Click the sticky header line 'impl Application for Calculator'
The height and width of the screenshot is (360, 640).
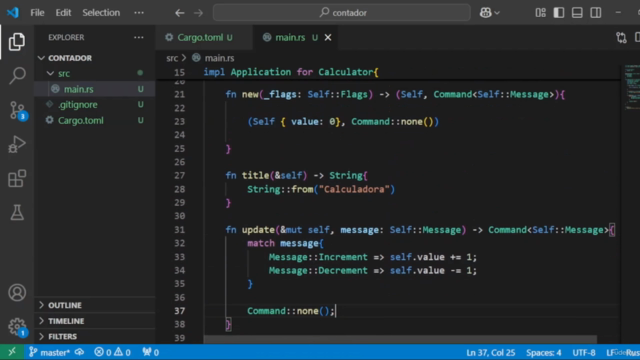pyautogui.click(x=291, y=72)
